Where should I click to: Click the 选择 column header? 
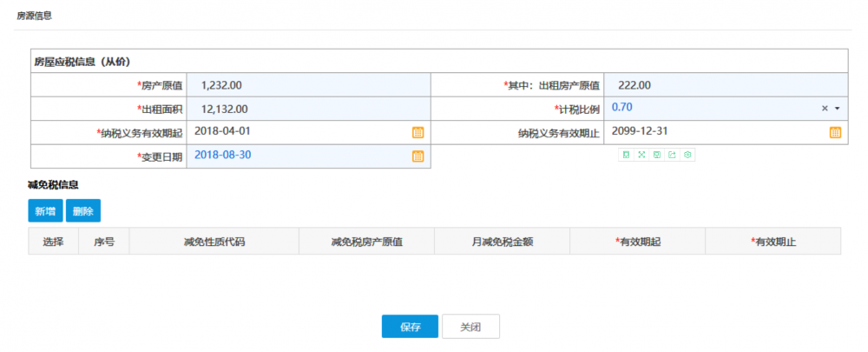click(x=53, y=242)
